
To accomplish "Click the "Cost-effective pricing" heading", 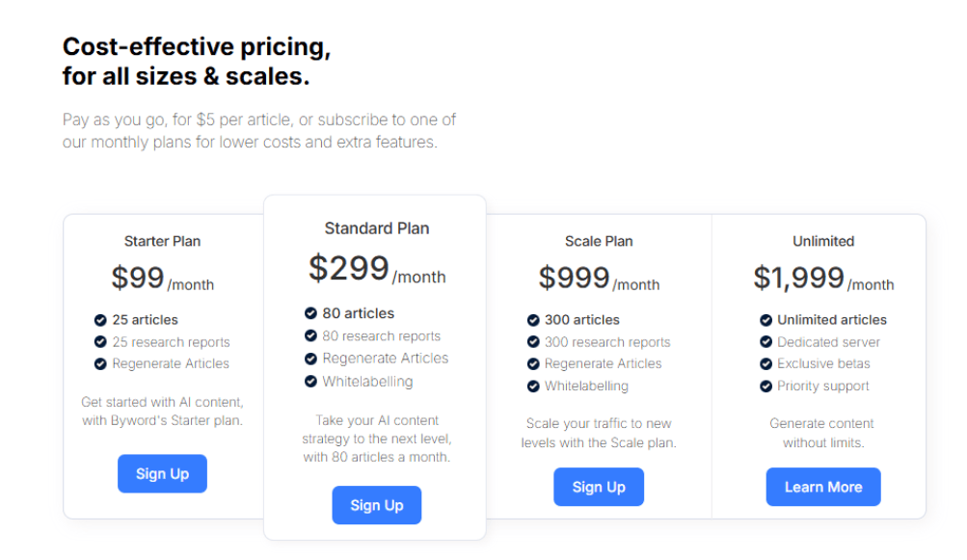I will [196, 46].
